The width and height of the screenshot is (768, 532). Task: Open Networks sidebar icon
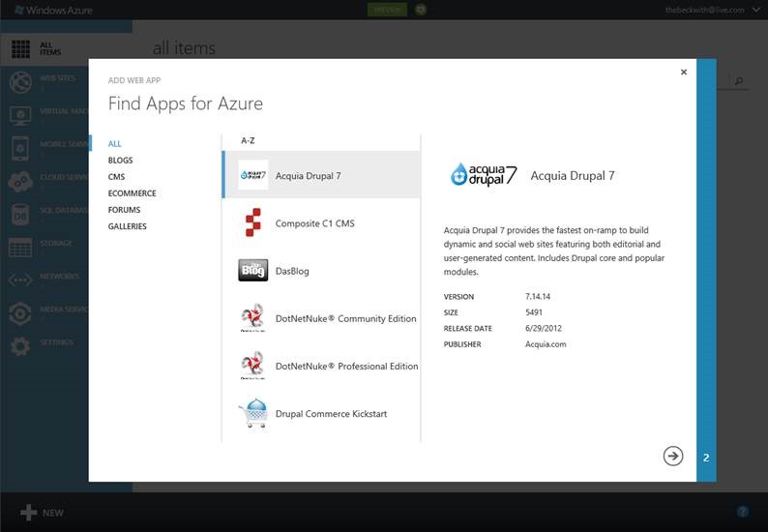[20, 281]
